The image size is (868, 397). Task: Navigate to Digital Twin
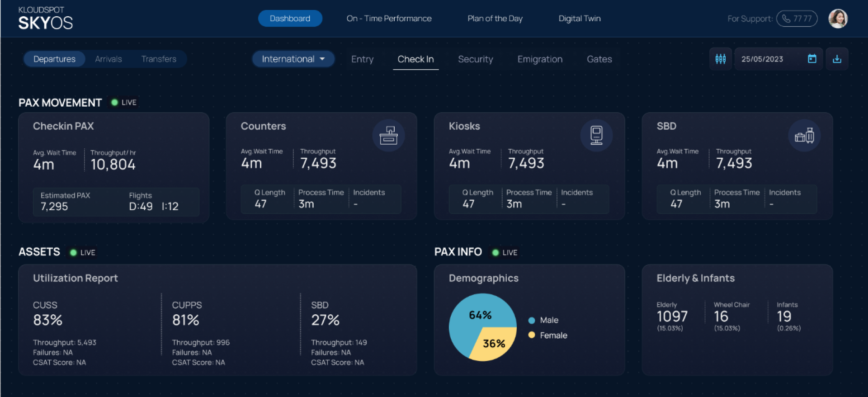click(579, 19)
